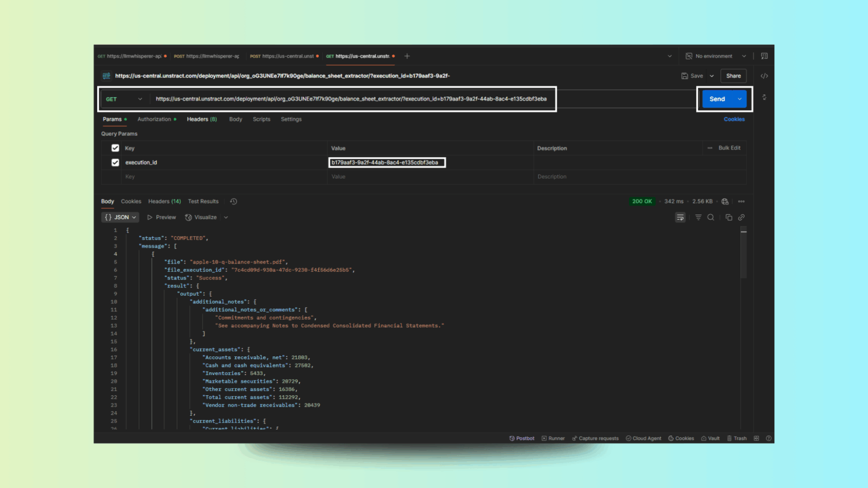Toggle word wrap in response

tap(680, 217)
